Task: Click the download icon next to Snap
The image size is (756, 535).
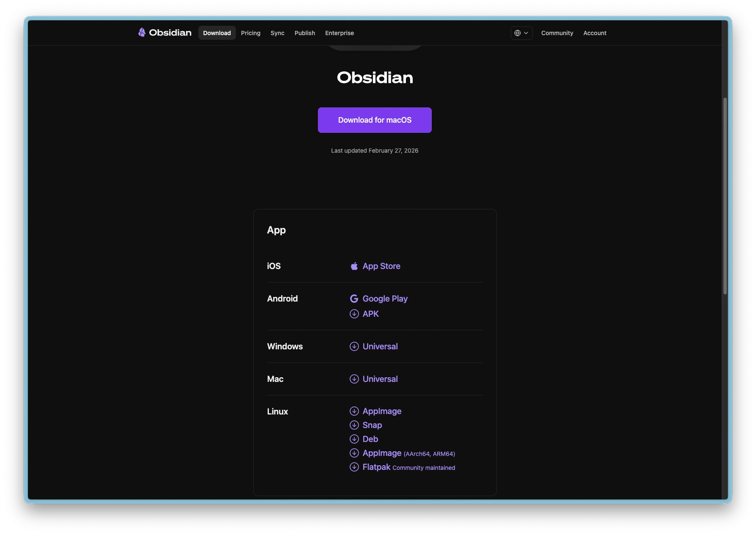Action: (354, 425)
